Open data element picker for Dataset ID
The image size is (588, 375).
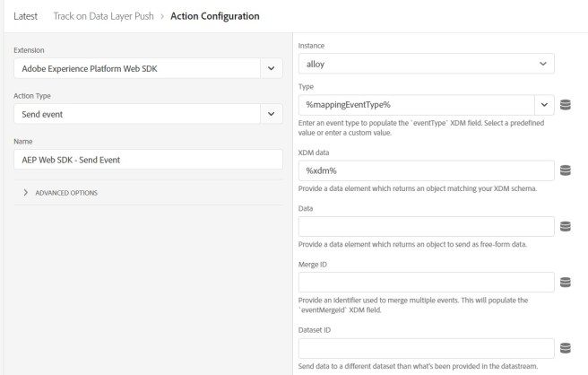click(x=566, y=348)
